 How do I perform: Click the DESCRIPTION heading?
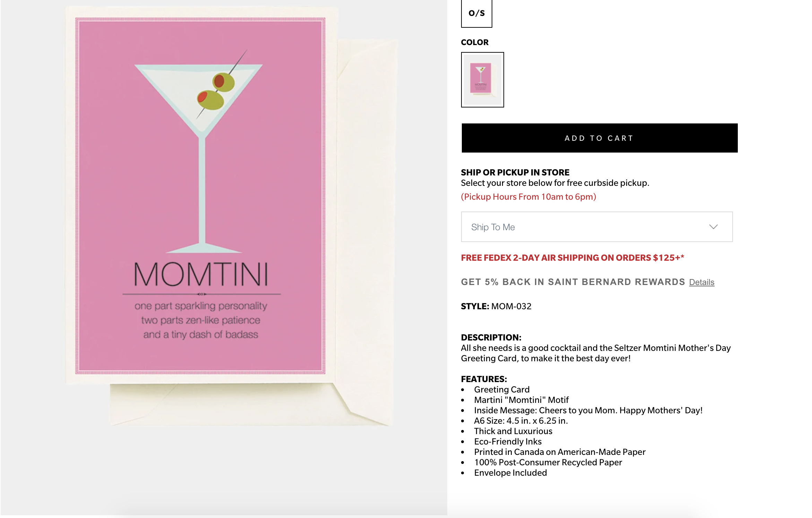(491, 337)
